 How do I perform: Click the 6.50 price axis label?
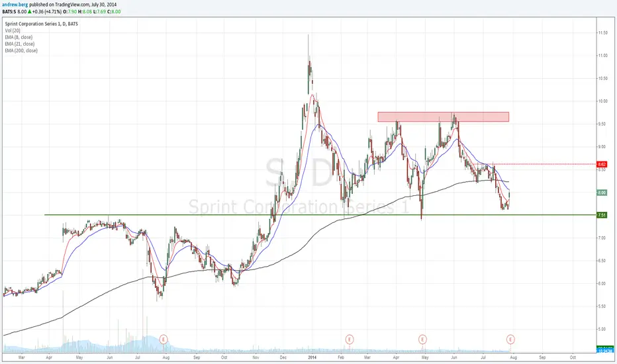[x=602, y=261]
